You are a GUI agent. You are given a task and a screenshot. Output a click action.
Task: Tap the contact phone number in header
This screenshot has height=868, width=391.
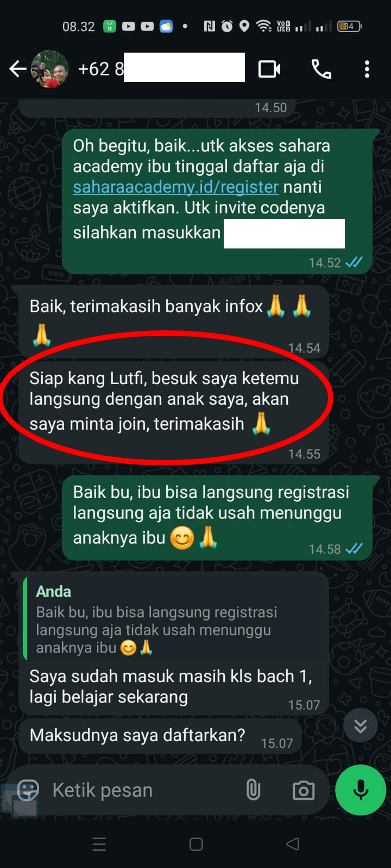pos(161,69)
